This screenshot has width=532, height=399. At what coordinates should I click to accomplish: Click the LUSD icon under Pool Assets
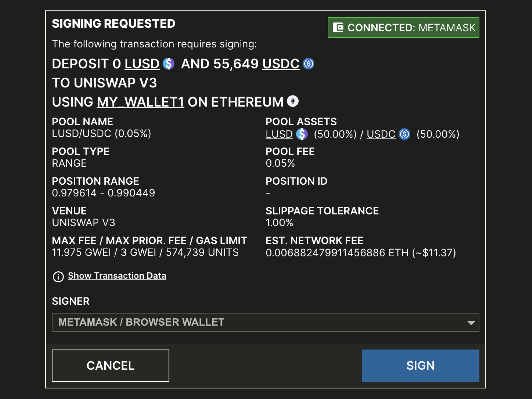302,134
